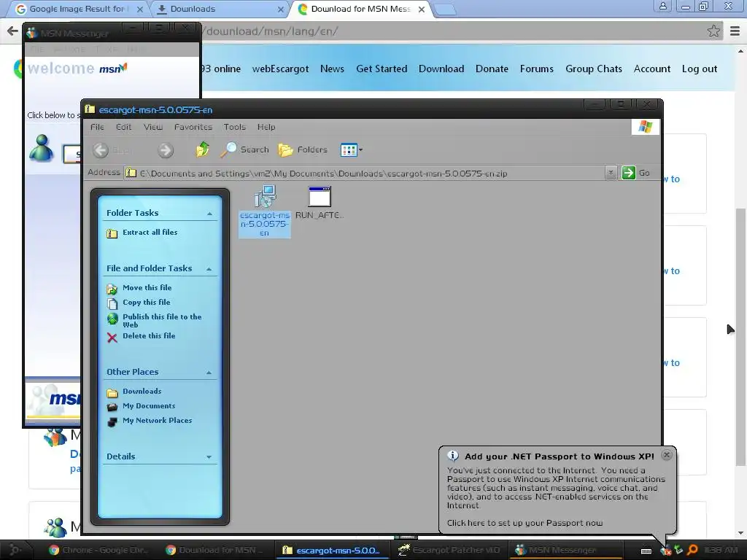
Task: Go up one folder level
Action: coord(203,149)
